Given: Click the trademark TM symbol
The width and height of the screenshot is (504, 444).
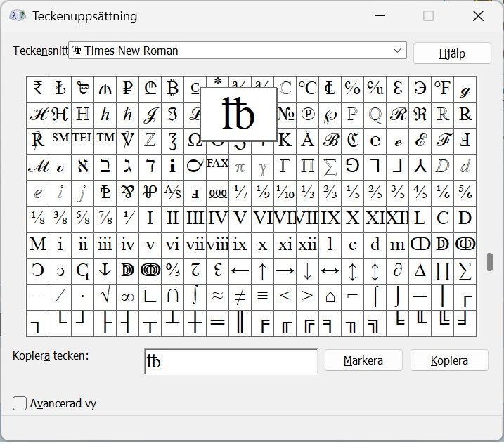Looking at the screenshot, I should pyautogui.click(x=105, y=138).
